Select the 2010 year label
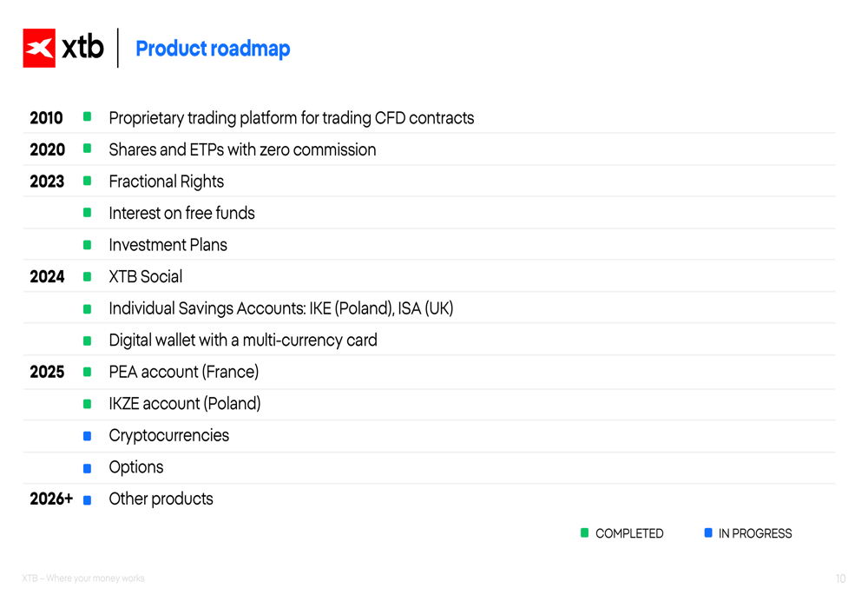 click(x=46, y=118)
